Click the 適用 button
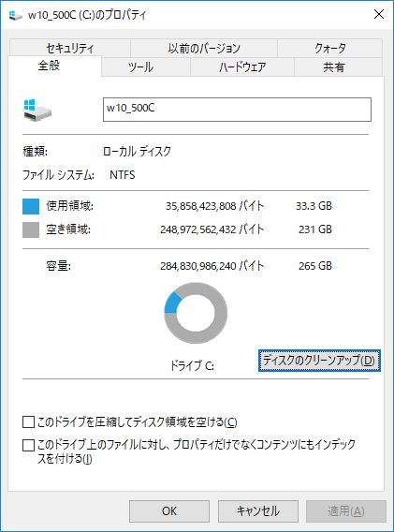 tap(346, 511)
